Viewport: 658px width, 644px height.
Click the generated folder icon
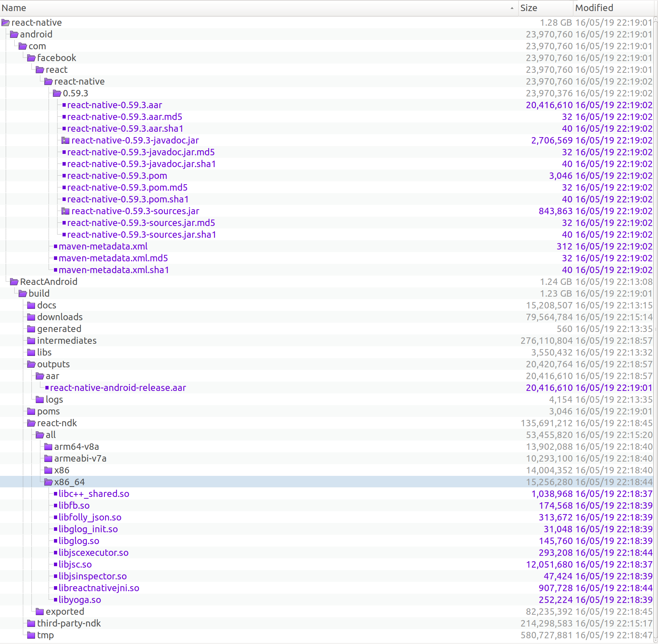tap(31, 329)
